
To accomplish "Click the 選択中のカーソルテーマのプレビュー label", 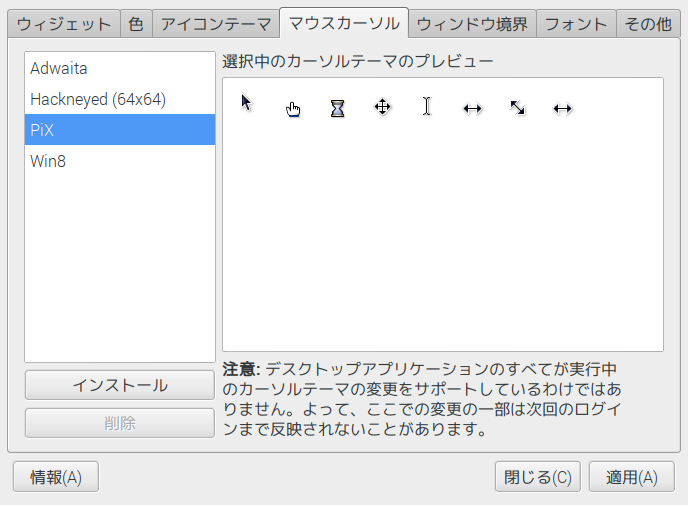I will (x=358, y=61).
